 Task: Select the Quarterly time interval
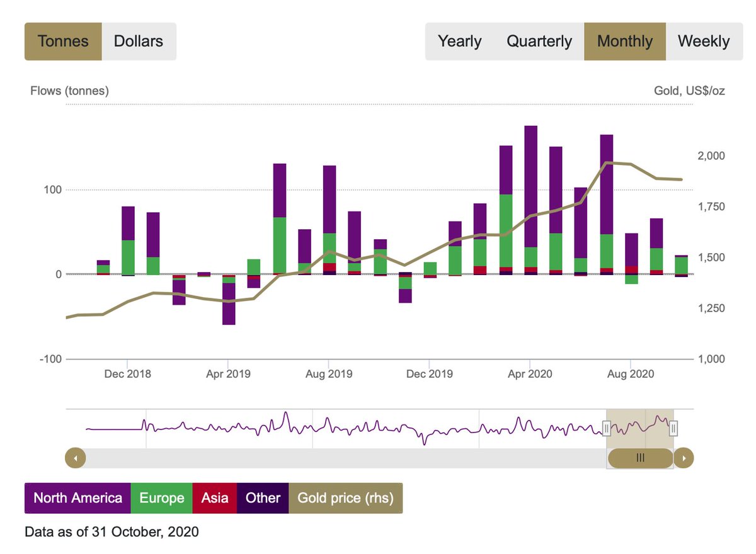(x=539, y=42)
